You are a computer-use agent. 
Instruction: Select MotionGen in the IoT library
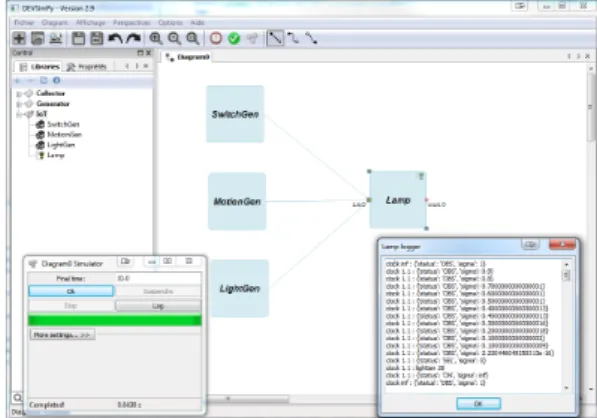click(x=64, y=134)
